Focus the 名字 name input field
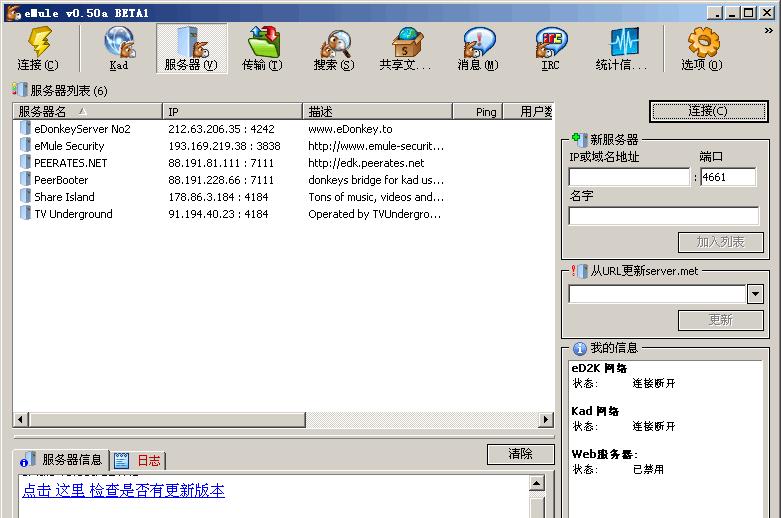This screenshot has width=781, height=518. point(664,216)
